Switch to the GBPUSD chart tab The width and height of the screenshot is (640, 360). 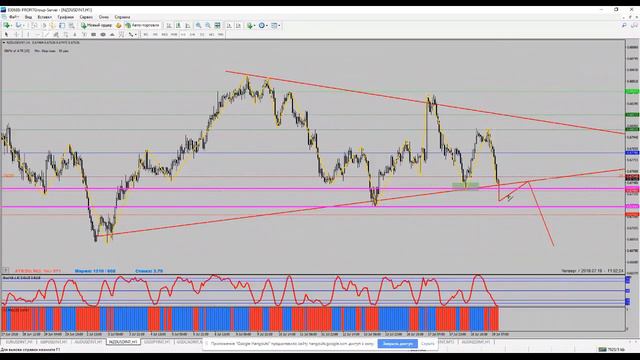click(x=53, y=342)
